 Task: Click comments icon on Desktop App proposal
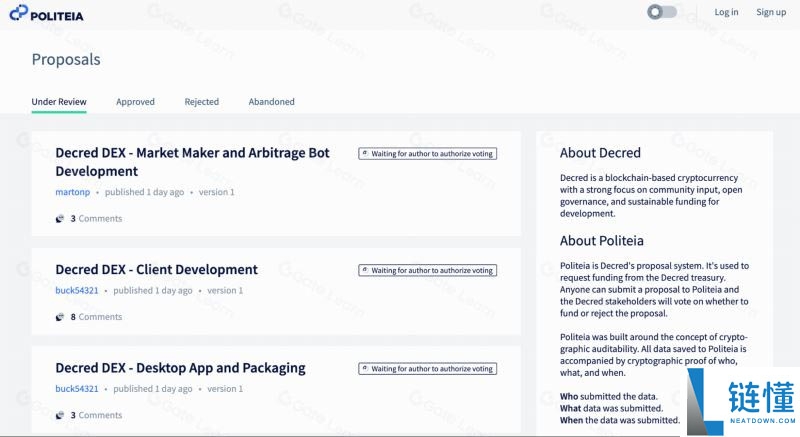point(60,416)
